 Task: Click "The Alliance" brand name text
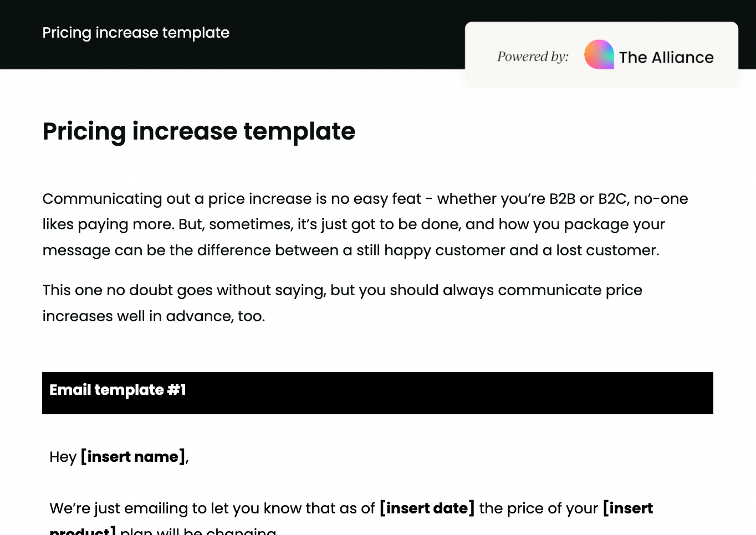click(666, 58)
